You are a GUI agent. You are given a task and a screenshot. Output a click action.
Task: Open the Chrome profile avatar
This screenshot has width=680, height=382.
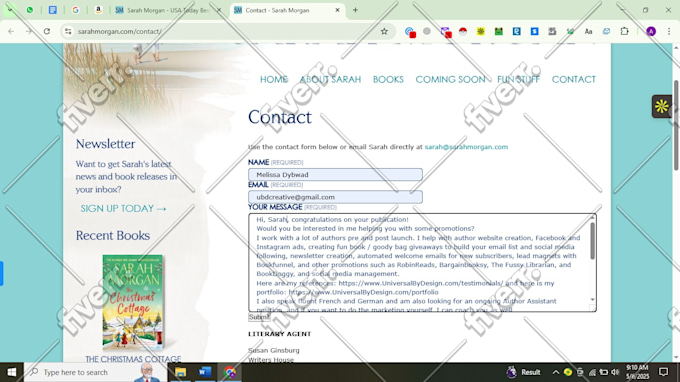(651, 31)
